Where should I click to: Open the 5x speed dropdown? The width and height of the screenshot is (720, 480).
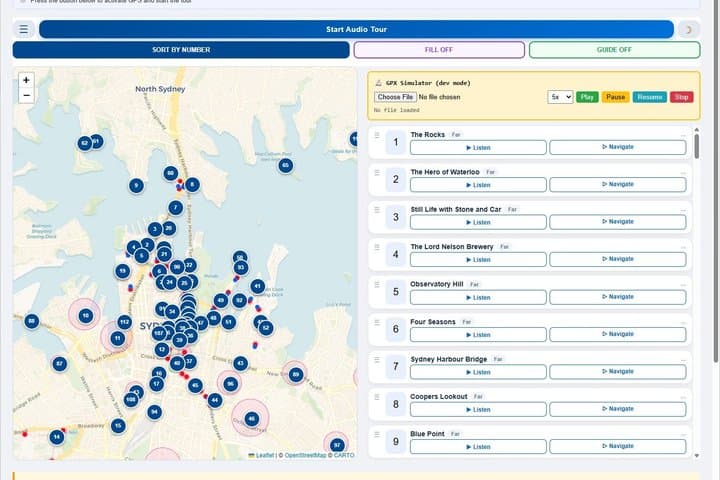(560, 97)
